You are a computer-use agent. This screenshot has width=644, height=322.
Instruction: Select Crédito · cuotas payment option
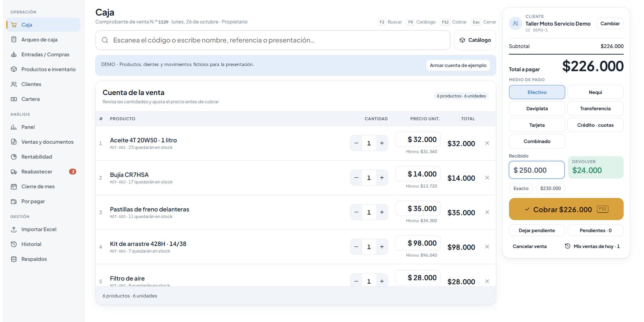(x=595, y=125)
